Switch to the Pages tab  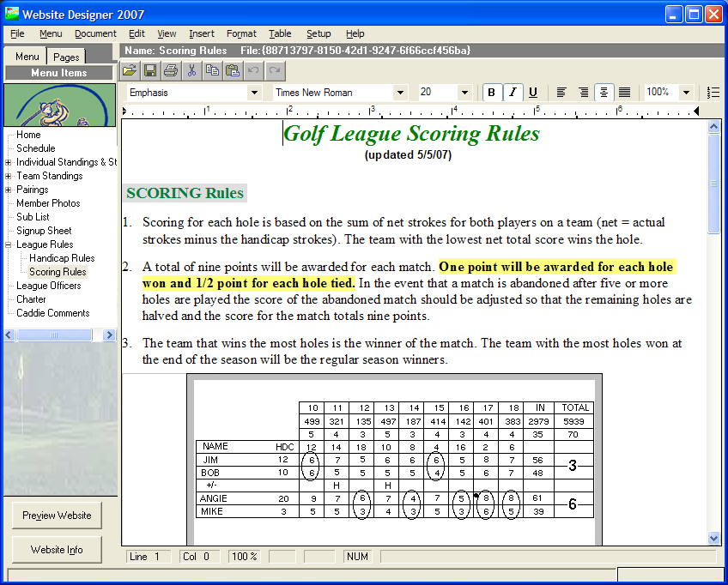click(66, 57)
